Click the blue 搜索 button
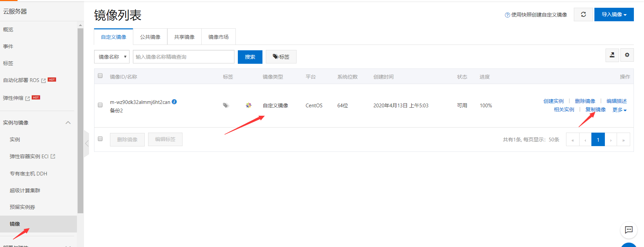Viewport: 644px width, 247px height. pyautogui.click(x=250, y=57)
